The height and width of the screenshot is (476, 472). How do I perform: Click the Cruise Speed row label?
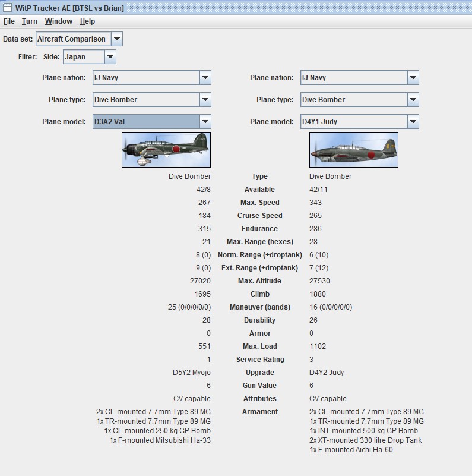point(260,216)
